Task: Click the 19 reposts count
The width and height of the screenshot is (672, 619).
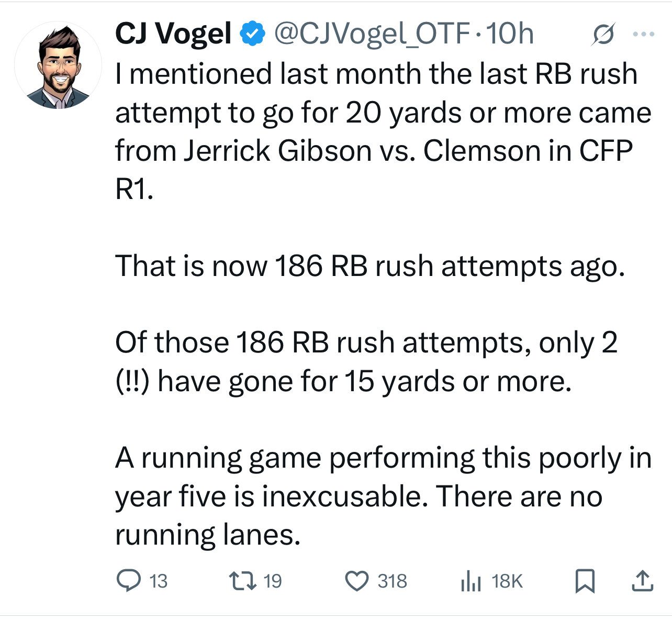Action: point(273,581)
